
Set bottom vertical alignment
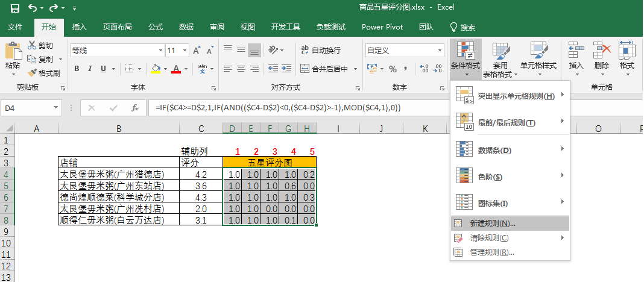point(254,51)
